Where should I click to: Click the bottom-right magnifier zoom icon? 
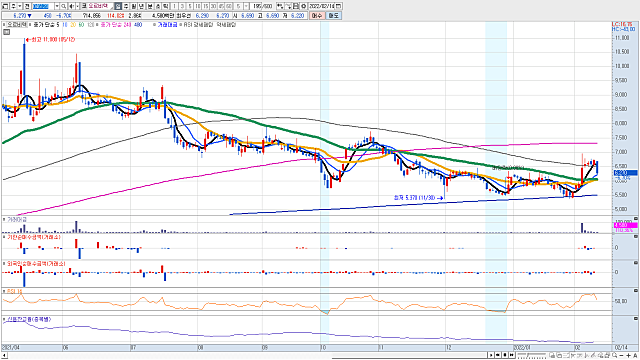(614, 356)
